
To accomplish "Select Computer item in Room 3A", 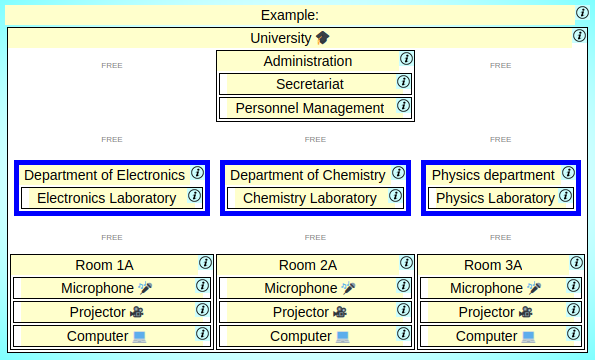I will pos(501,336).
